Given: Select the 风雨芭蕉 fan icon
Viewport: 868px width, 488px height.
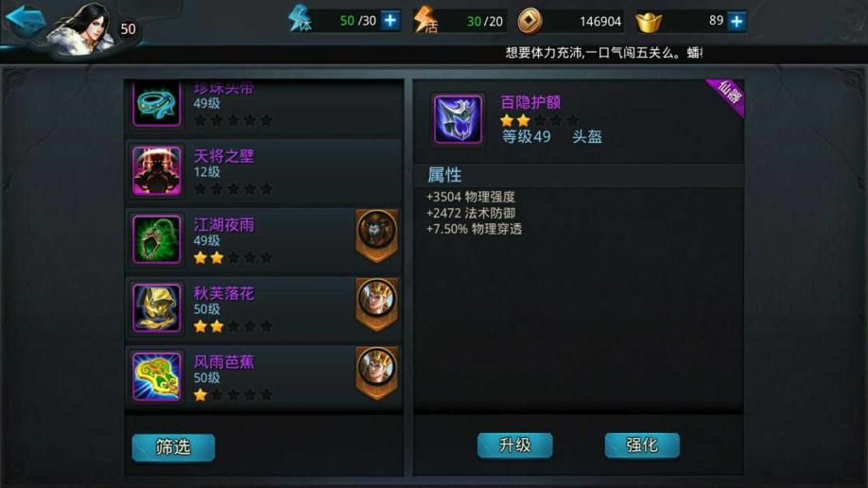Looking at the screenshot, I should 157,376.
